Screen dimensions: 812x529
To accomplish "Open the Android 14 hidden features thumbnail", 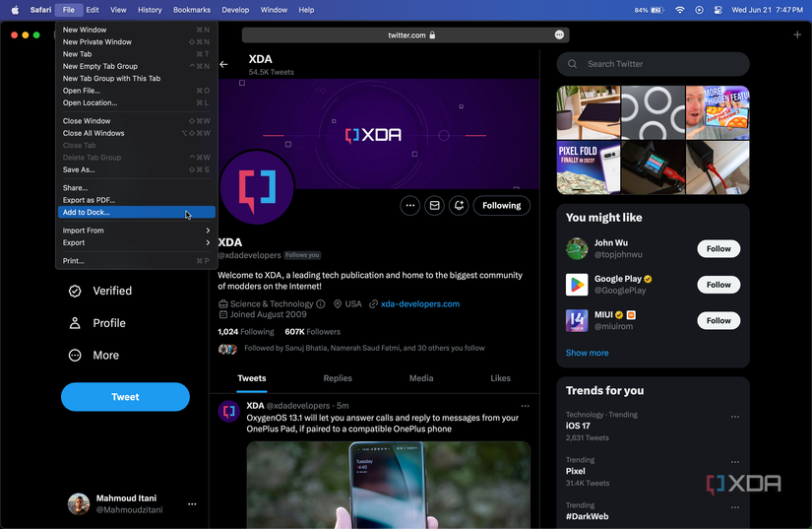I will pos(718,112).
